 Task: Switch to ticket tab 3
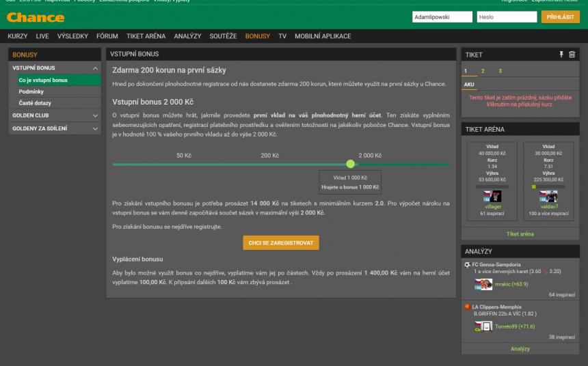coord(500,71)
